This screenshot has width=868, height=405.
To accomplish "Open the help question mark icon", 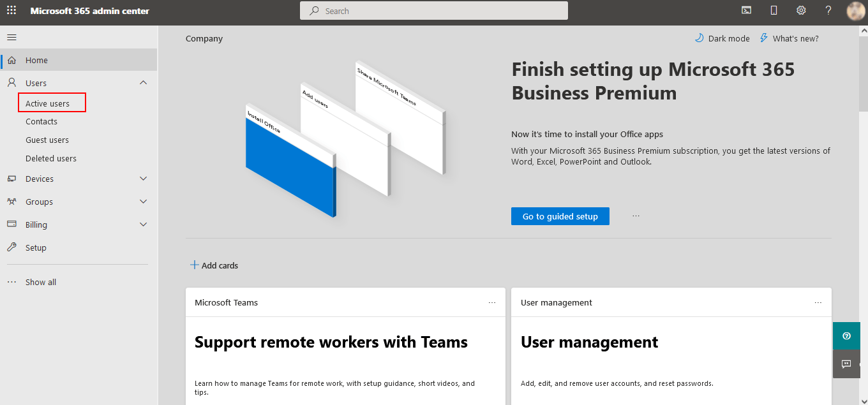I will [x=828, y=10].
